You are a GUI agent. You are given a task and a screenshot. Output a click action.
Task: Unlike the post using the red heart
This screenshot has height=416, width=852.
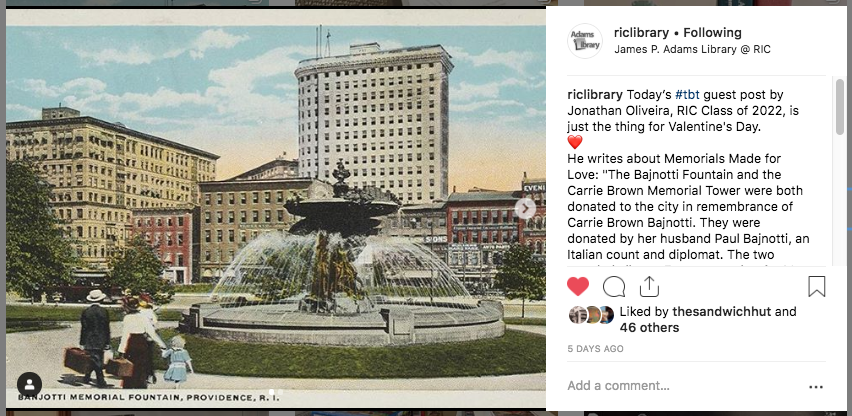(x=578, y=286)
